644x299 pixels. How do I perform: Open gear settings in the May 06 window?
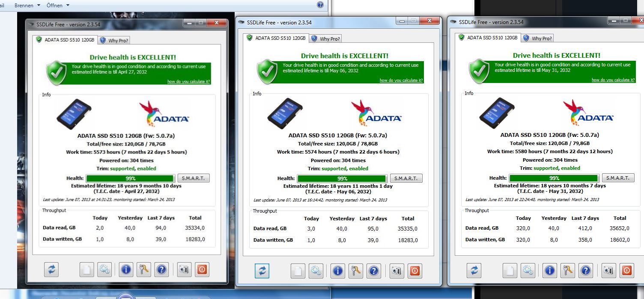coord(316,271)
